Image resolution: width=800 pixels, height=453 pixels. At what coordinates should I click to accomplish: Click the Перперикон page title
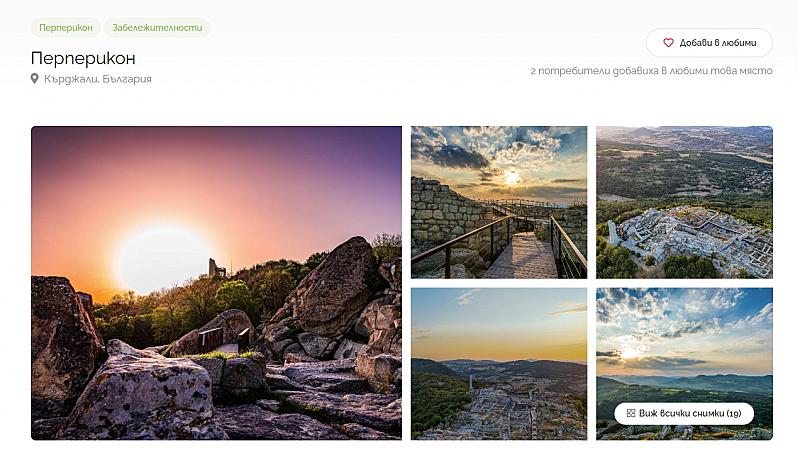83,58
